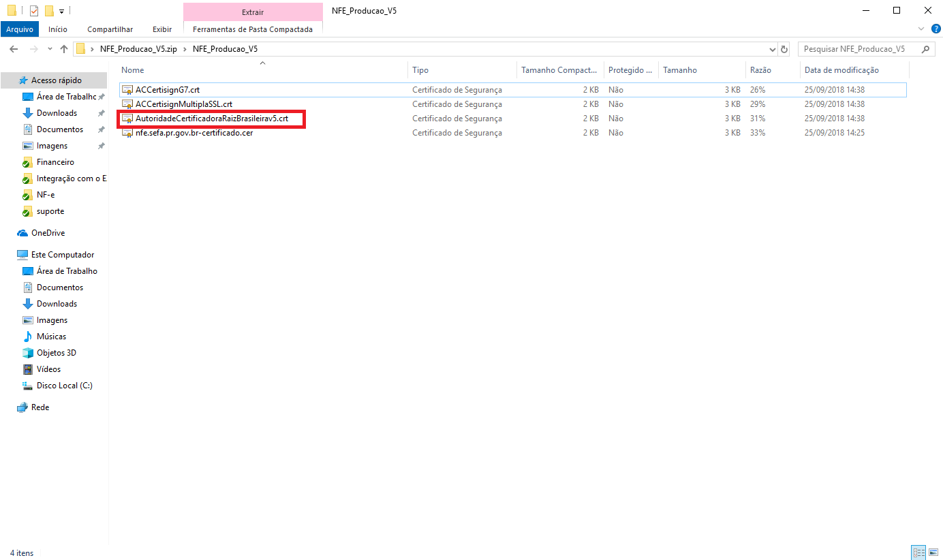Sort by Data de modificação column header
Screen dimensions: 943x560
click(854, 70)
